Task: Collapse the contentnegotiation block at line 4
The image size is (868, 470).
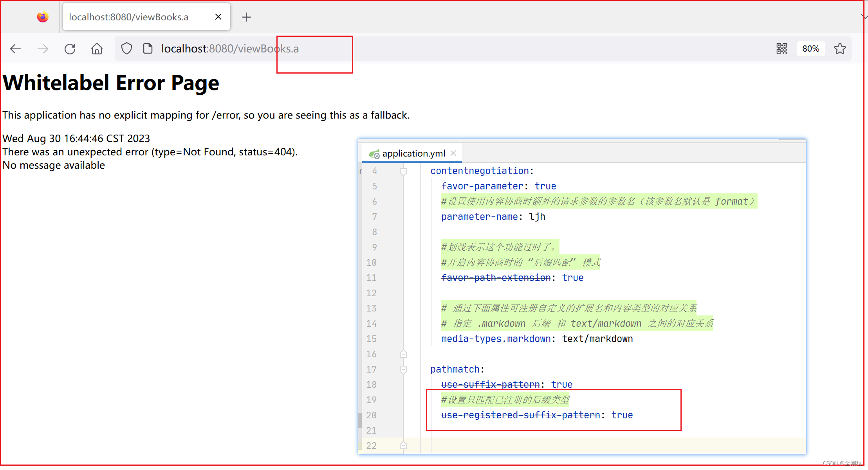Action: coord(404,171)
